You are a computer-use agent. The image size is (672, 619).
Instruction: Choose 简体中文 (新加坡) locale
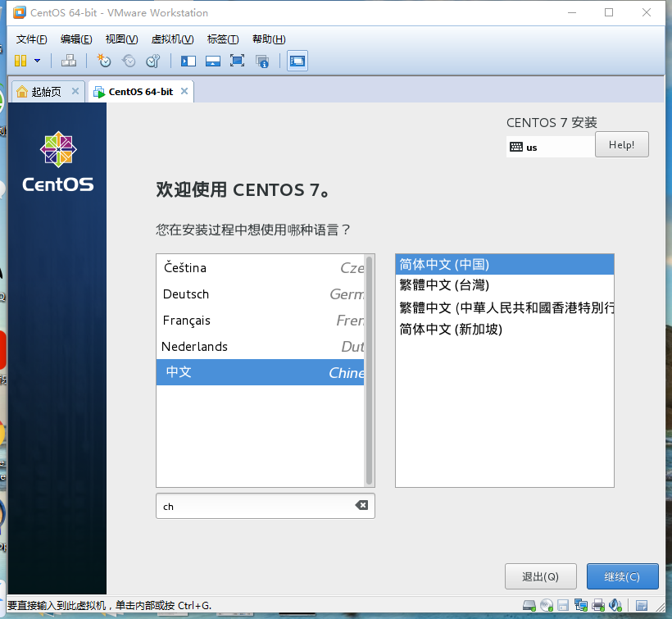(505, 330)
